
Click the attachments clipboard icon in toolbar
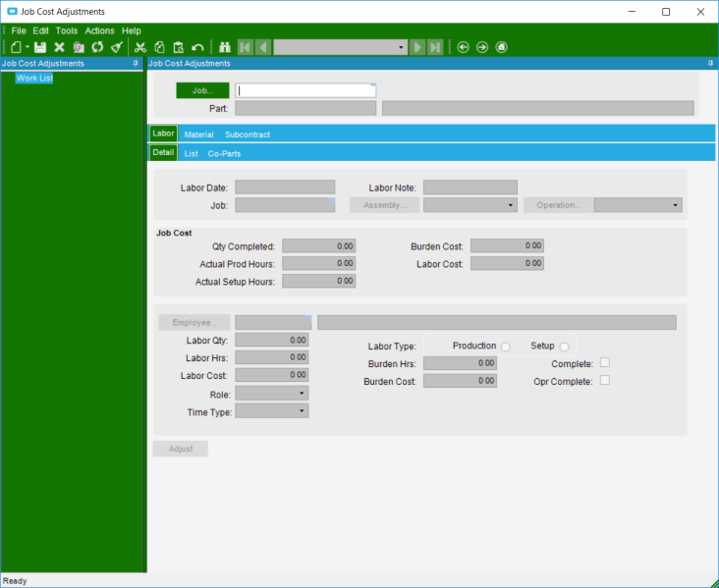(79, 47)
